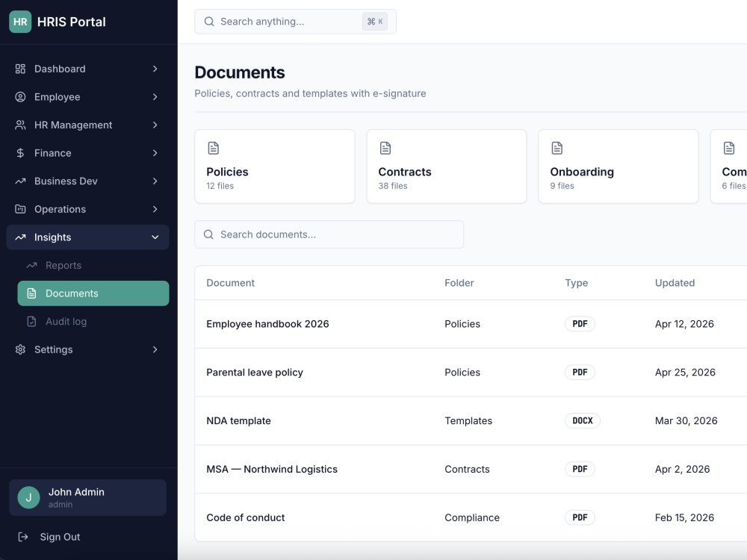Click the Mar 30, 2026 date cell
747x560 pixels.
tap(686, 421)
